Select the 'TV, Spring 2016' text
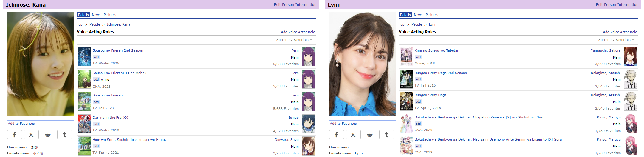The width and height of the screenshot is (644, 157). pyautogui.click(x=428, y=108)
